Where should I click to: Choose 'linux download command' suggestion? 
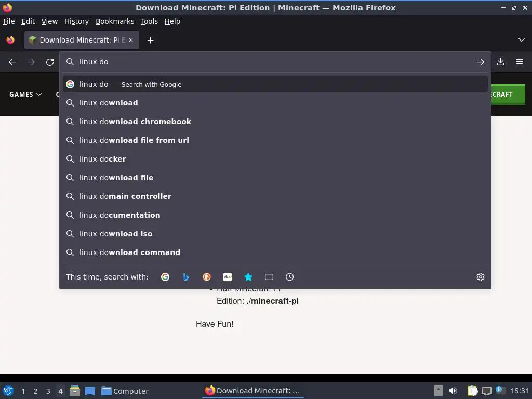(275, 252)
